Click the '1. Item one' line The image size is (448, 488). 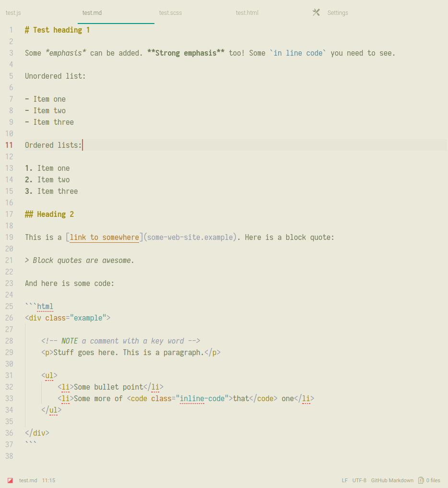47,168
